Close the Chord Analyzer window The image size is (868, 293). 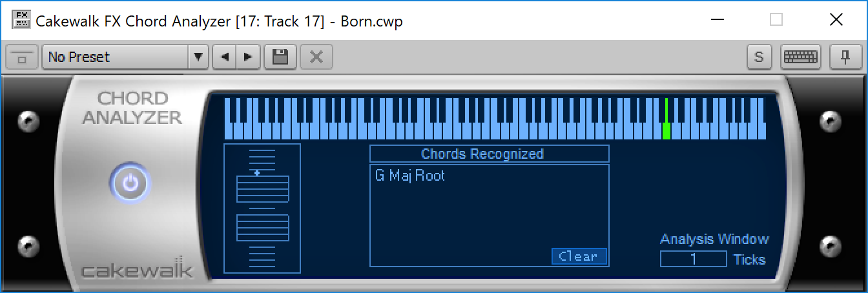tap(836, 20)
